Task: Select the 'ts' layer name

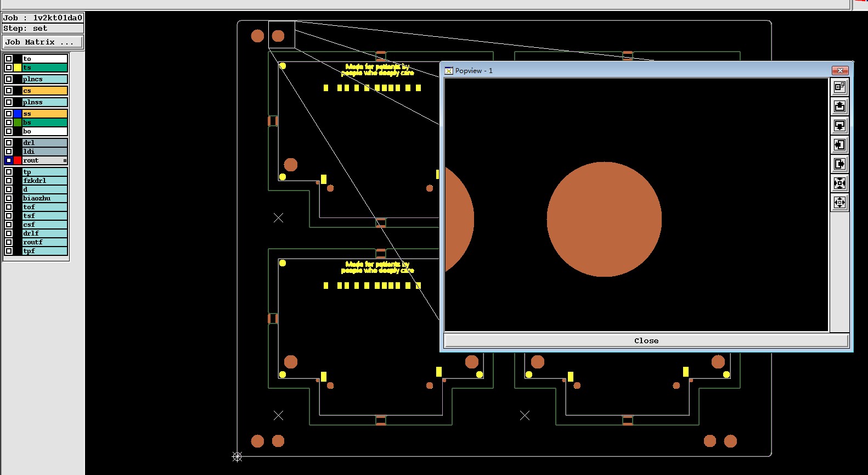Action: (x=45, y=68)
